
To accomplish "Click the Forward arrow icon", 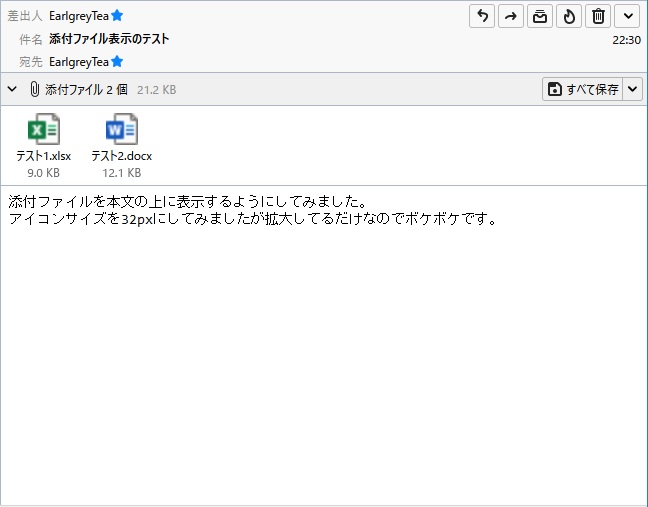I will coord(511,16).
